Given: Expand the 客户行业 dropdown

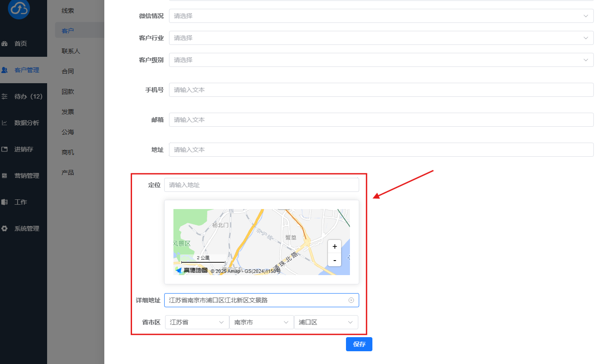Looking at the screenshot, I should [381, 38].
